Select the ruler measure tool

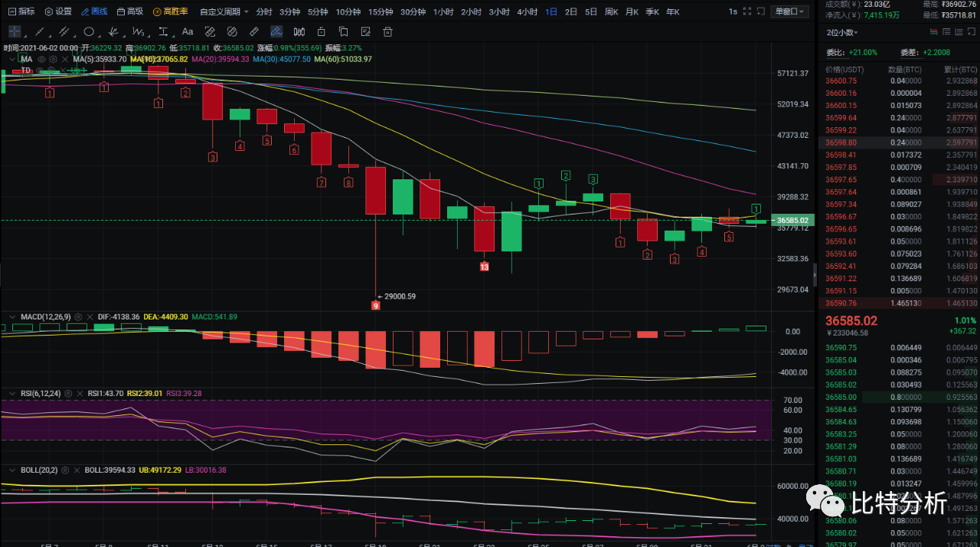254,31
